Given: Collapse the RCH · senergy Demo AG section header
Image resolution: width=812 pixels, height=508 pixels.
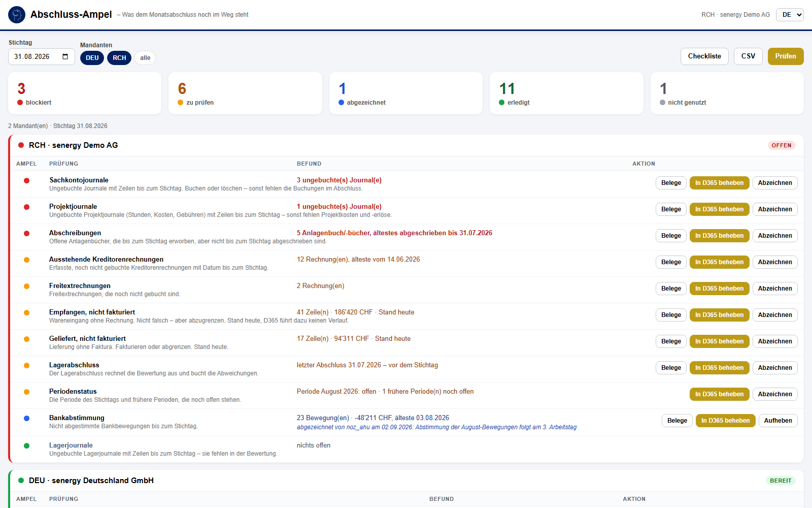Looking at the screenshot, I should [x=406, y=145].
